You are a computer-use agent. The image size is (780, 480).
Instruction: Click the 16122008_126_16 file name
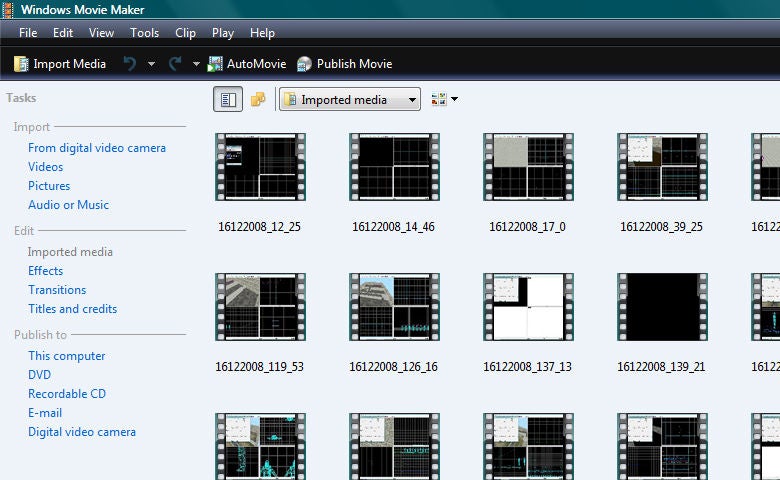[x=393, y=367]
